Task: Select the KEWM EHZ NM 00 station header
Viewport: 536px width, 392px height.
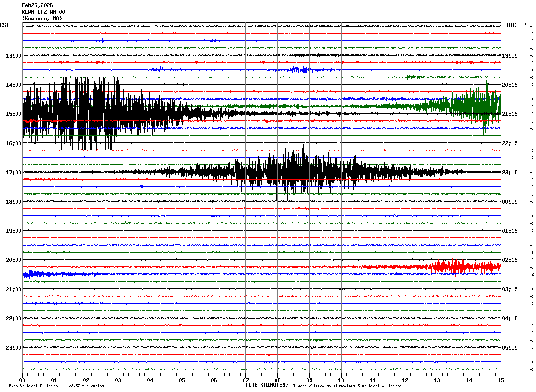Action: pos(43,12)
